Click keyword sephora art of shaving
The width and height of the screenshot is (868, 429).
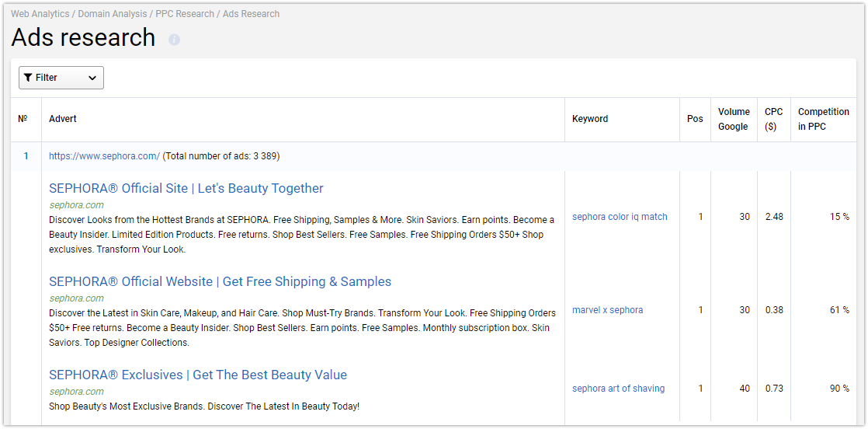coord(618,389)
